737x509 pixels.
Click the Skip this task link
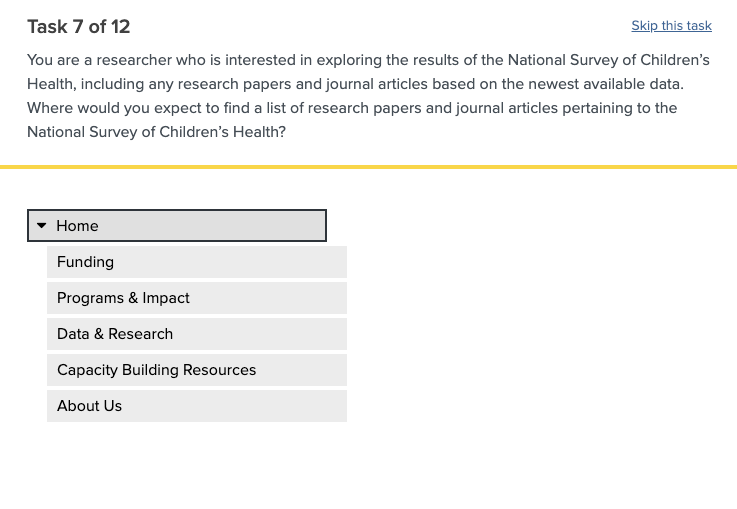point(671,26)
